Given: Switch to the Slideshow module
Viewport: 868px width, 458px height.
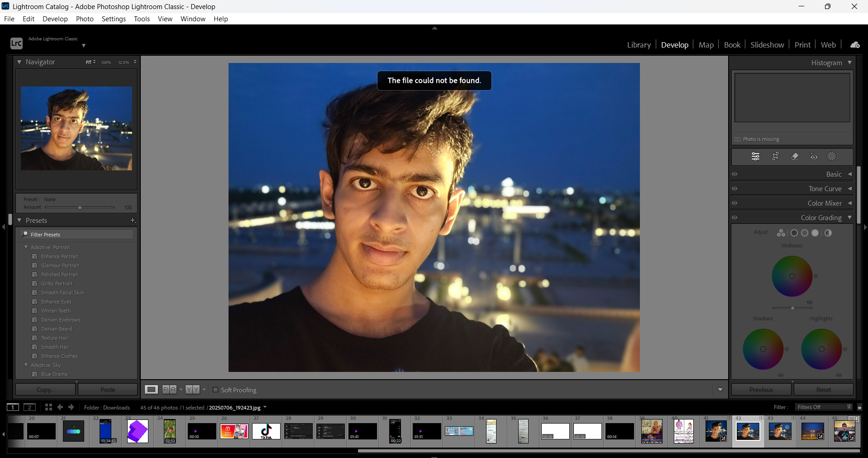Looking at the screenshot, I should (767, 45).
